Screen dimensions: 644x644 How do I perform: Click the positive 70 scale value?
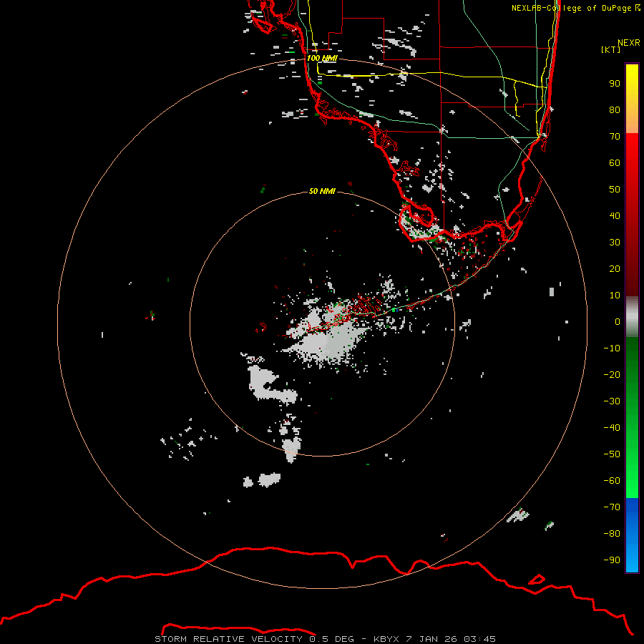[615, 137]
